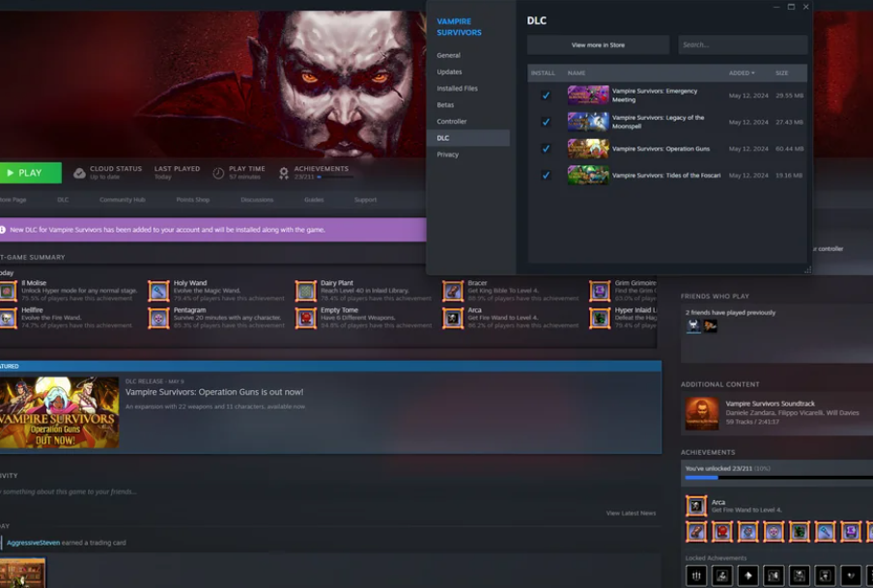Click the Emergency Meeting DLC thumbnail

tap(588, 96)
